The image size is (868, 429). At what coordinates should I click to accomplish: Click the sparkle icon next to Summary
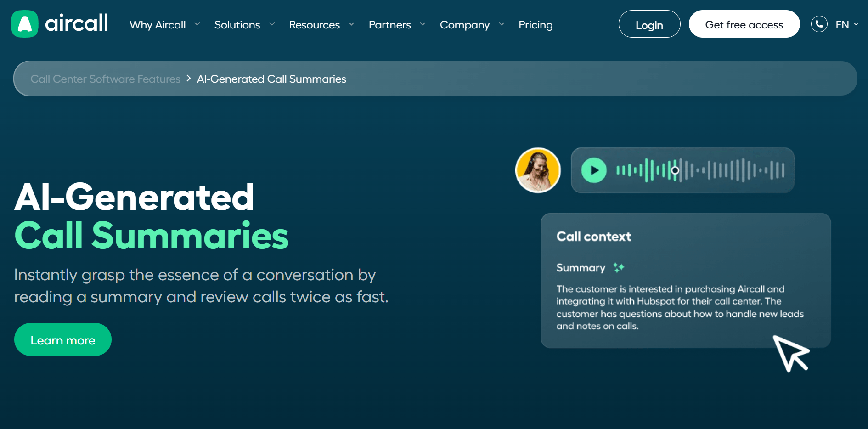618,267
